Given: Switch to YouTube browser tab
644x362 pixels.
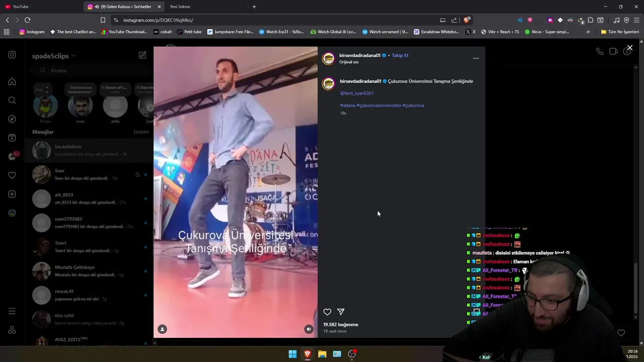Looking at the screenshot, I should pyautogui.click(x=40, y=7).
